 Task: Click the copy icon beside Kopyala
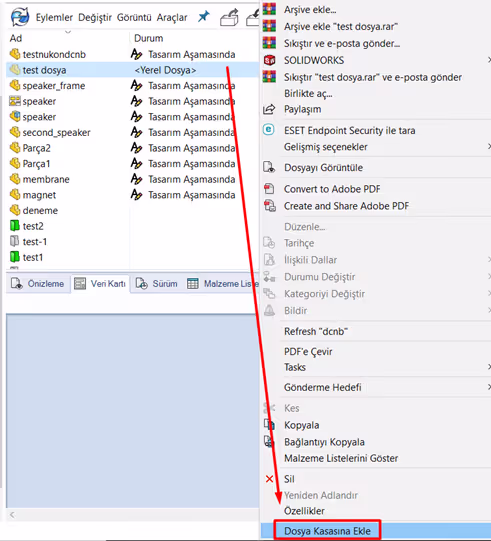tap(269, 424)
